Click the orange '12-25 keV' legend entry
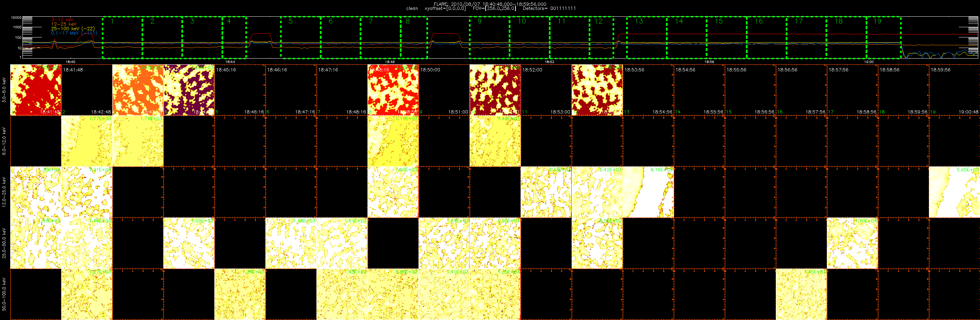980x320 pixels. pyautogui.click(x=64, y=24)
